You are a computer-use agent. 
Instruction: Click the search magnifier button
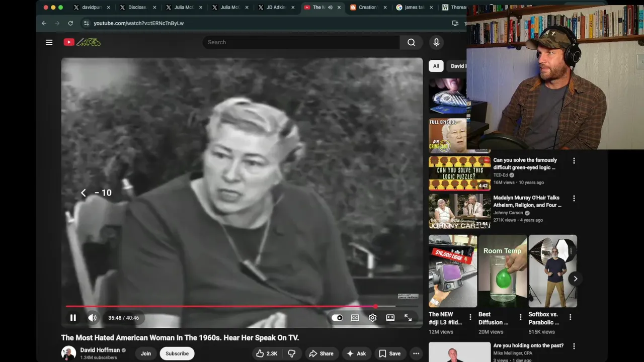(412, 42)
